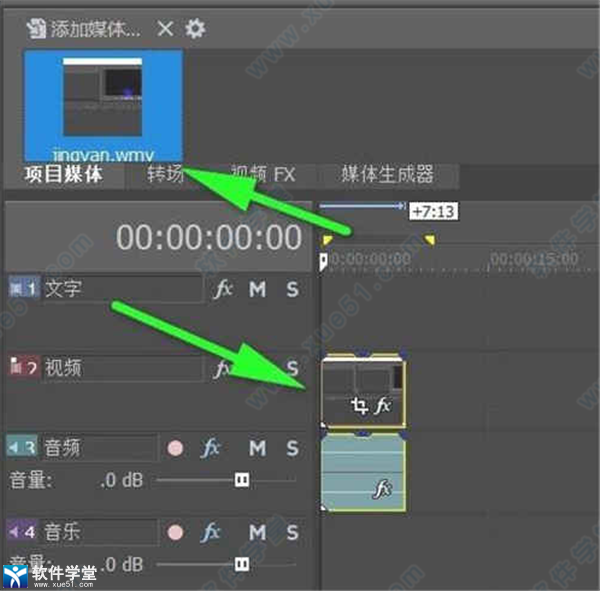The width and height of the screenshot is (600, 591).
Task: Click the 音频 track volume slider handle
Action: (241, 480)
